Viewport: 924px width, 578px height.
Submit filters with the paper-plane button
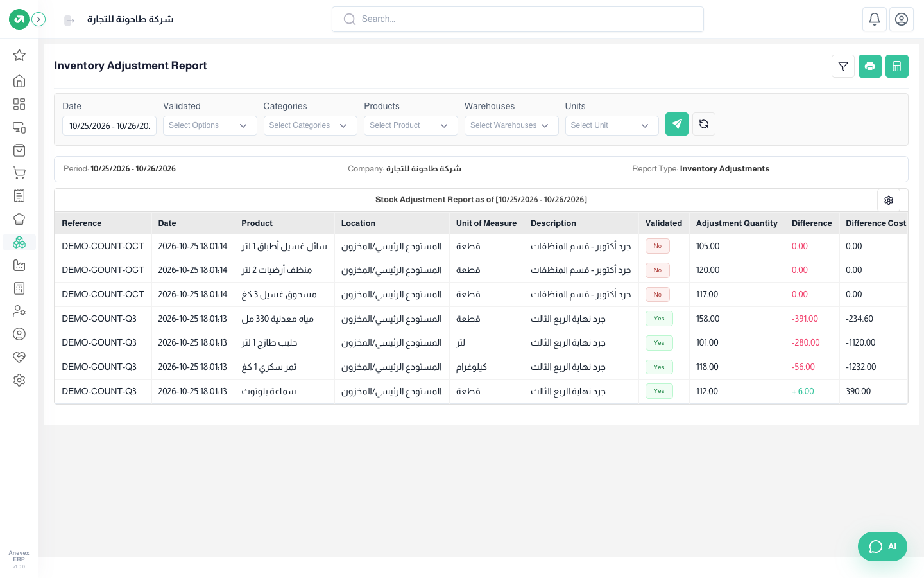[677, 124]
